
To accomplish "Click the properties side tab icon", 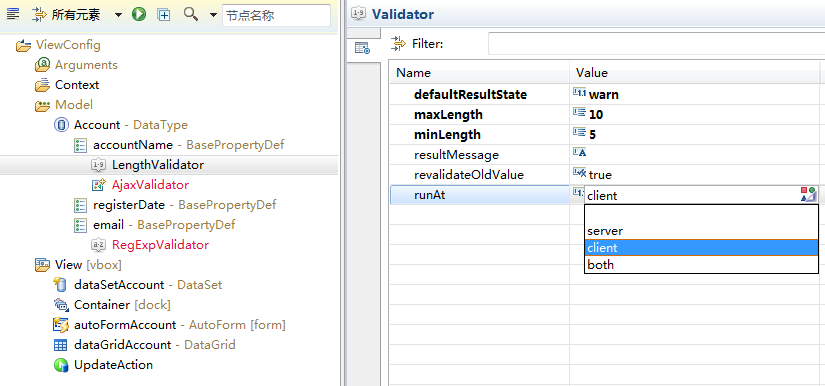I will 363,48.
